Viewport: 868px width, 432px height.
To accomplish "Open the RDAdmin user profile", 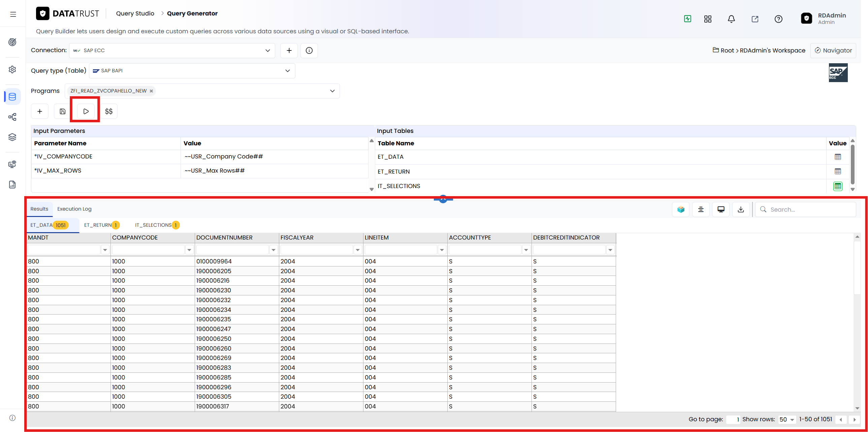I will pos(823,19).
